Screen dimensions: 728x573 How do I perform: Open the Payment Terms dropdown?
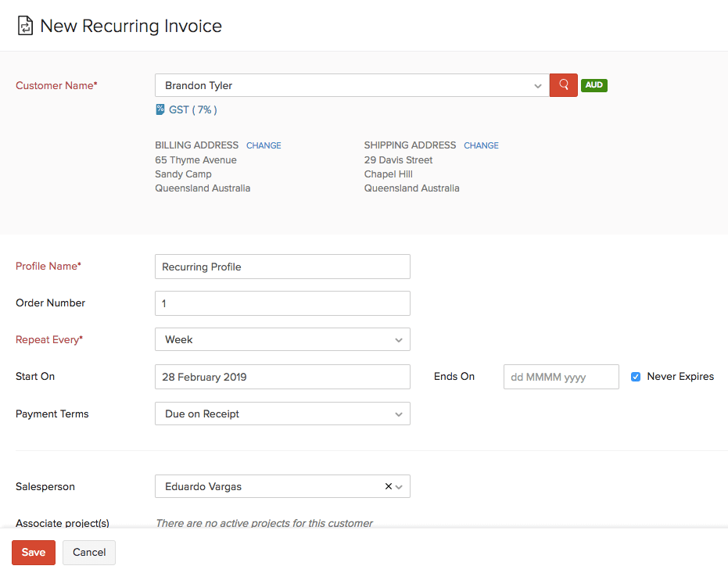click(x=399, y=414)
